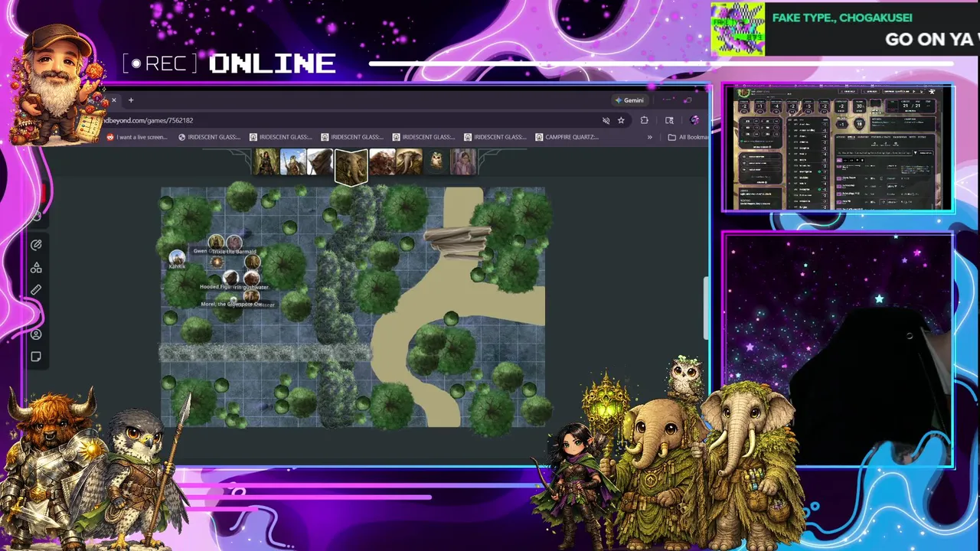Open the Gemini button in tab strip

pyautogui.click(x=630, y=100)
